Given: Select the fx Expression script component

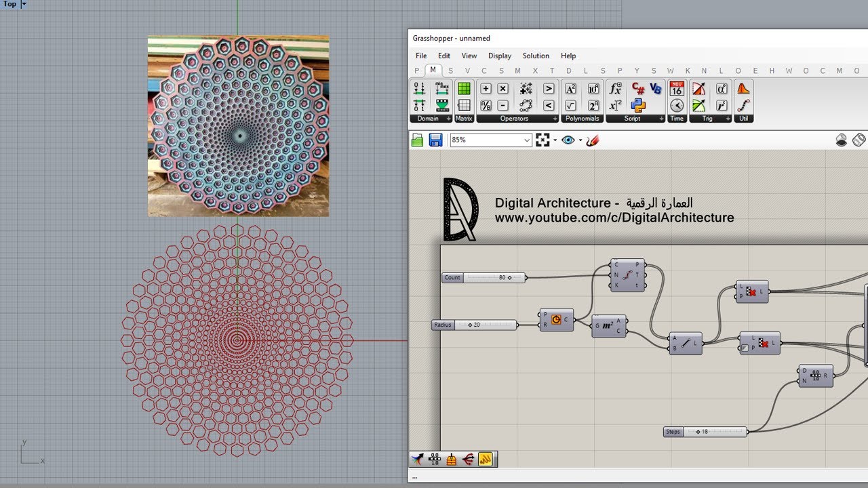Looking at the screenshot, I should 615,89.
